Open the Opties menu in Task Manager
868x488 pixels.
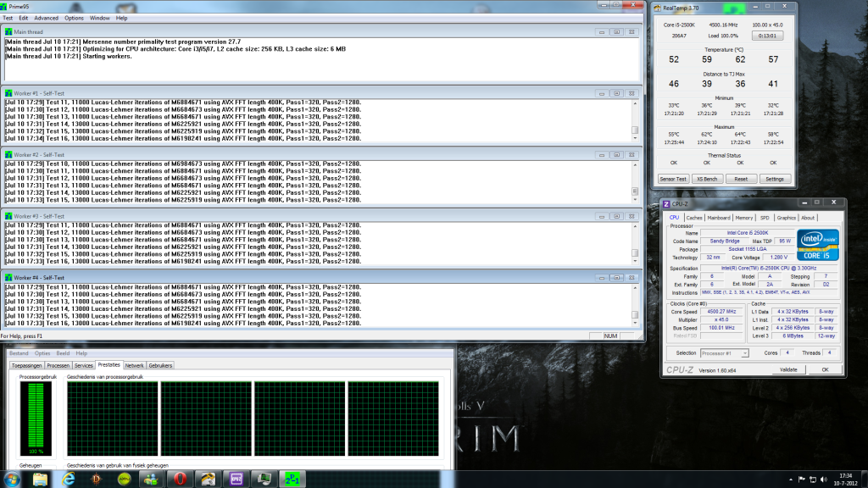tap(42, 353)
